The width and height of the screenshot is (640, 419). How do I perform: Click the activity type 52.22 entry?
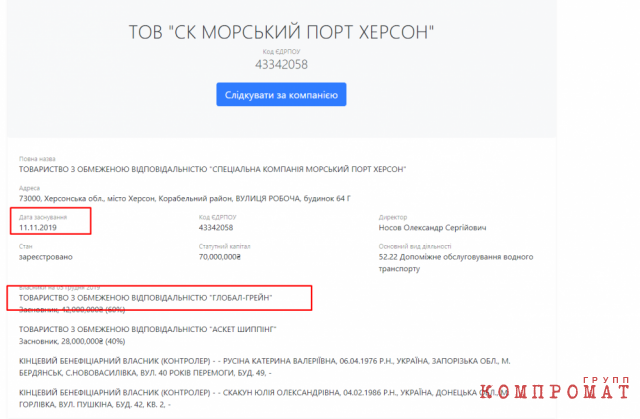(456, 263)
